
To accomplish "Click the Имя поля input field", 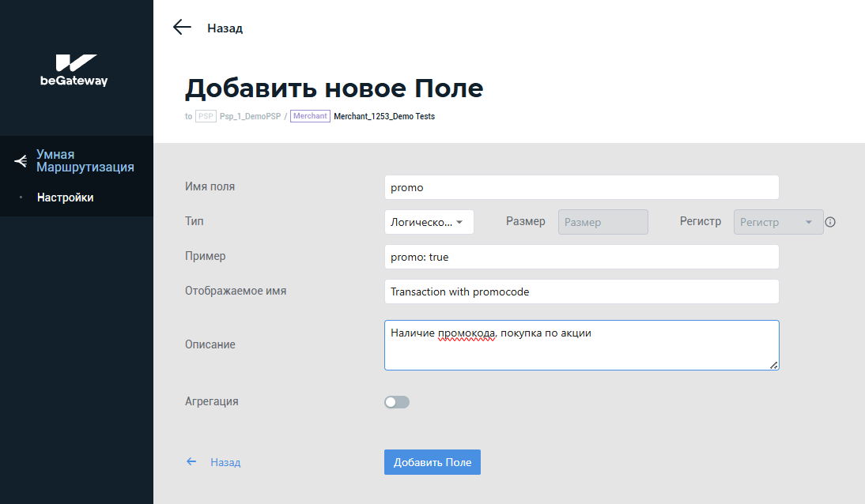I will click(581, 187).
